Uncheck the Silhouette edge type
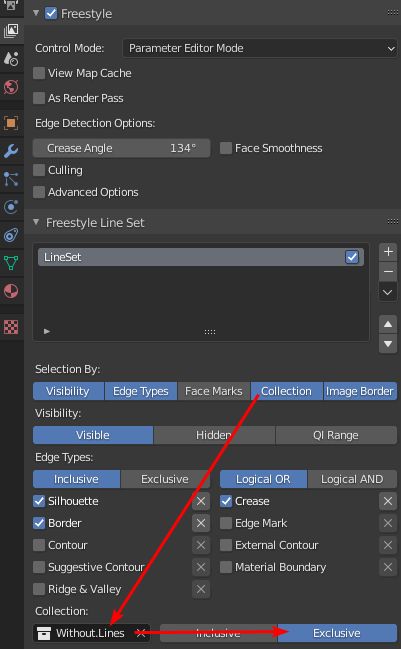This screenshot has width=401, height=649. (39, 501)
